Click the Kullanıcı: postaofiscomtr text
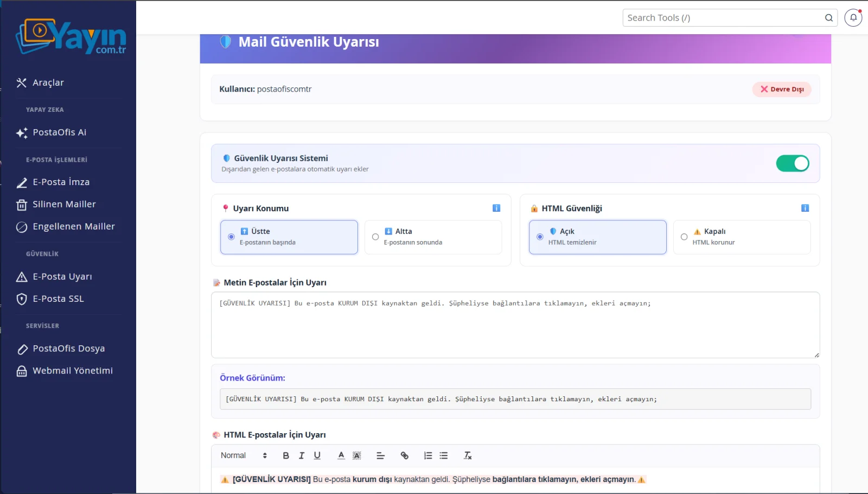 (265, 89)
